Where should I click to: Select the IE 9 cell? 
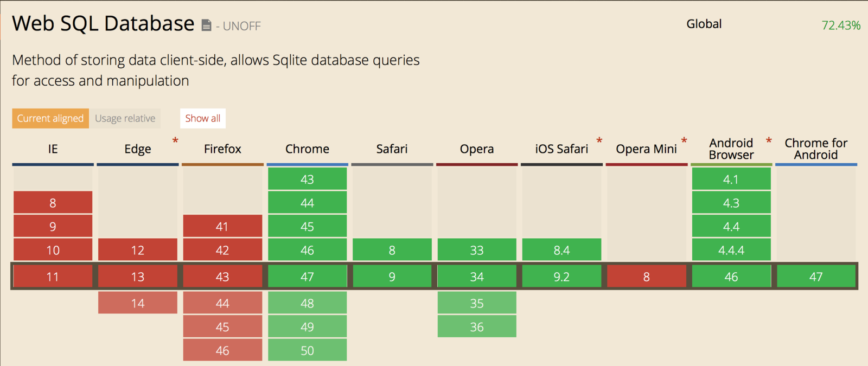[53, 226]
